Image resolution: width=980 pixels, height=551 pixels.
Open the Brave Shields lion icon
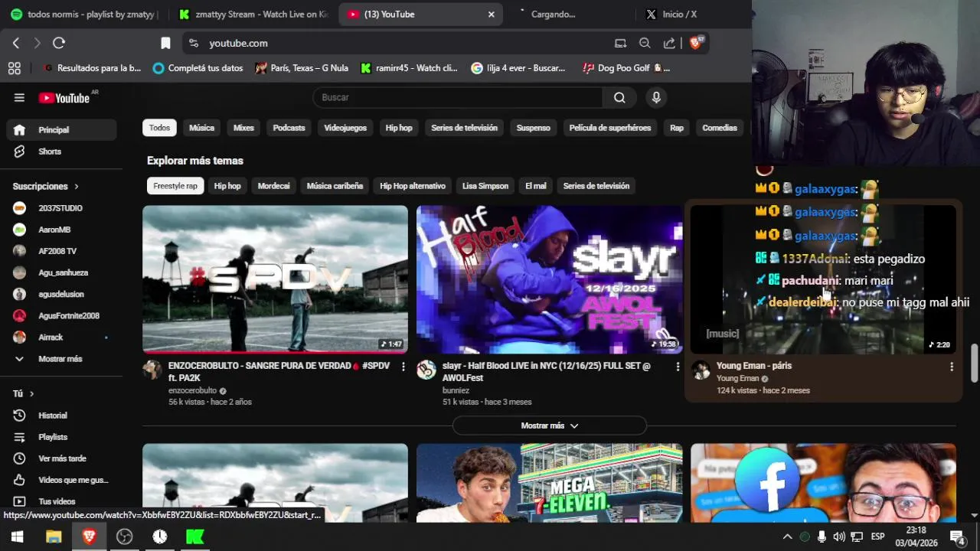coord(696,43)
